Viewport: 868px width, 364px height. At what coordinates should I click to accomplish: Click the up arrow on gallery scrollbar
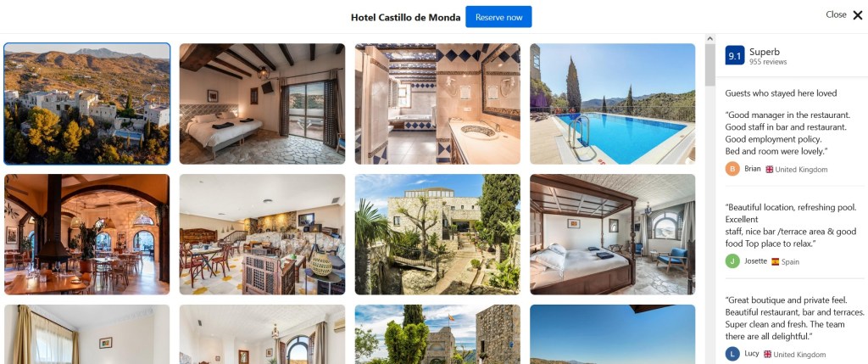tap(709, 39)
